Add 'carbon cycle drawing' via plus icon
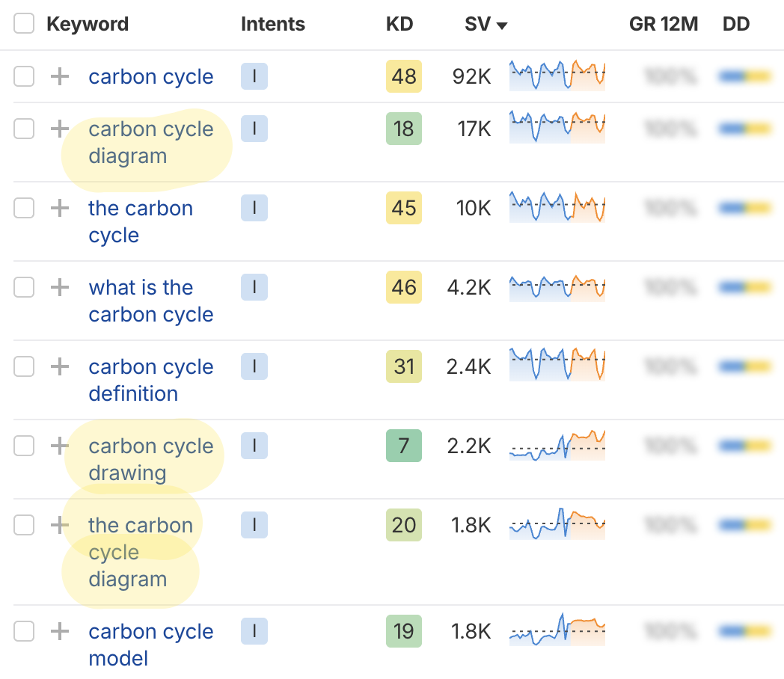 (60, 446)
